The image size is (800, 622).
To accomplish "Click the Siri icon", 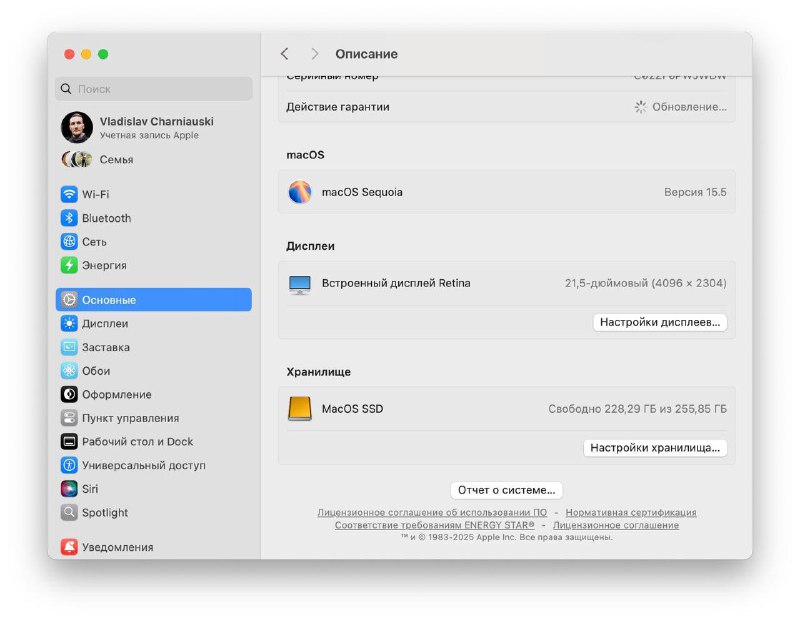I will point(69,488).
